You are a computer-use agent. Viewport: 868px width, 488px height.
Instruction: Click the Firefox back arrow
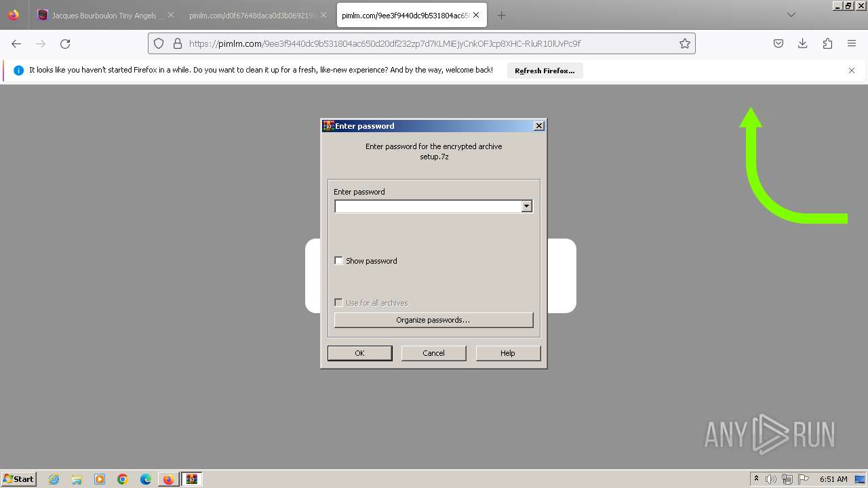[16, 43]
